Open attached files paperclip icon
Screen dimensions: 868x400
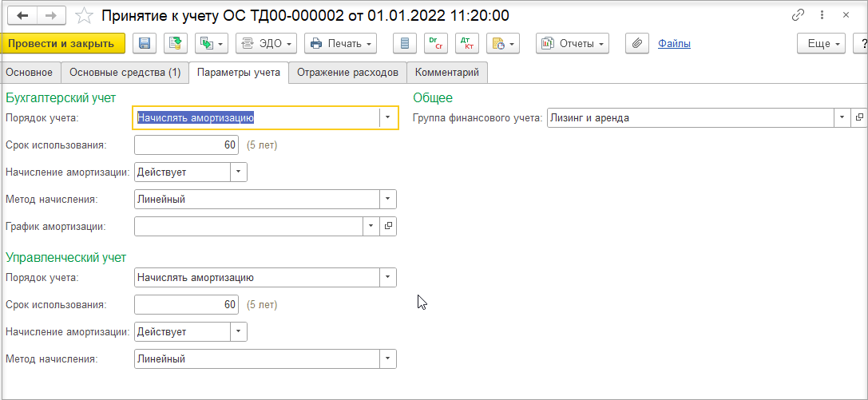tap(637, 44)
